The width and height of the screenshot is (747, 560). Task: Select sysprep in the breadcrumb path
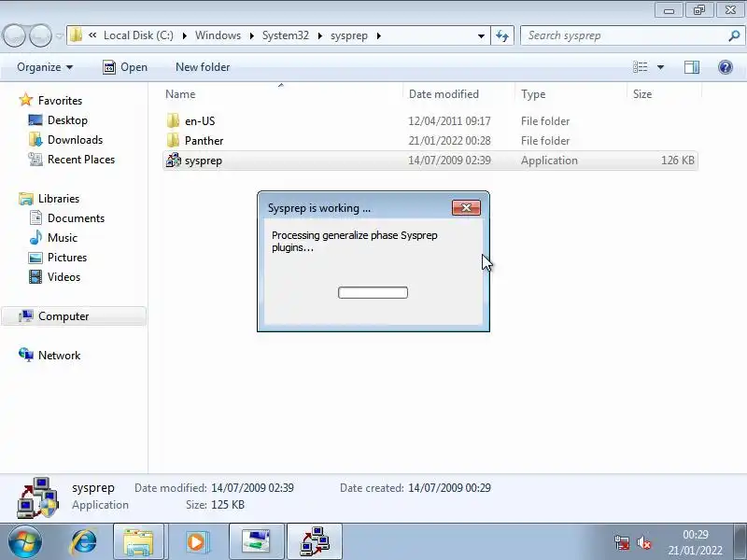(349, 35)
